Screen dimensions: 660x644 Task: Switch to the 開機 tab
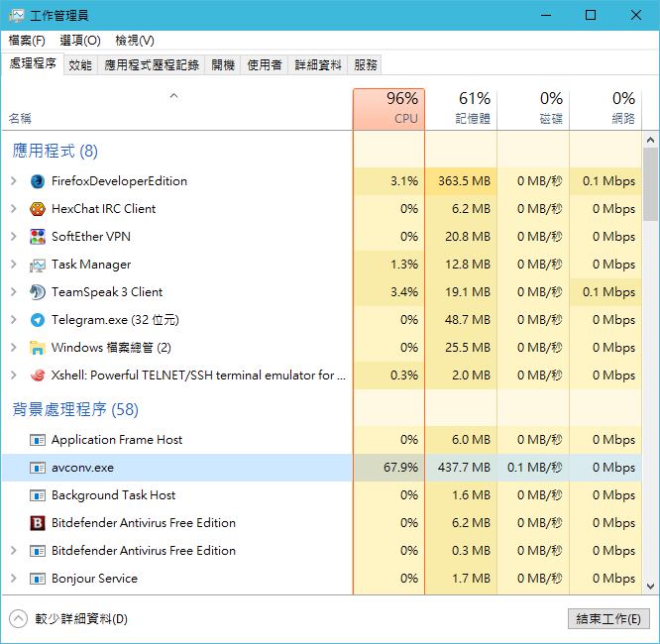223,64
